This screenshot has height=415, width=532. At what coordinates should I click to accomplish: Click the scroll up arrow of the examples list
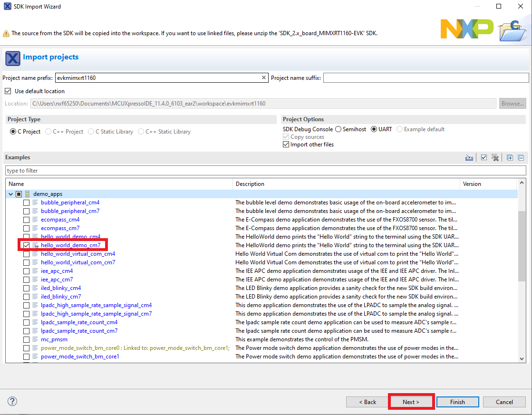(x=522, y=183)
